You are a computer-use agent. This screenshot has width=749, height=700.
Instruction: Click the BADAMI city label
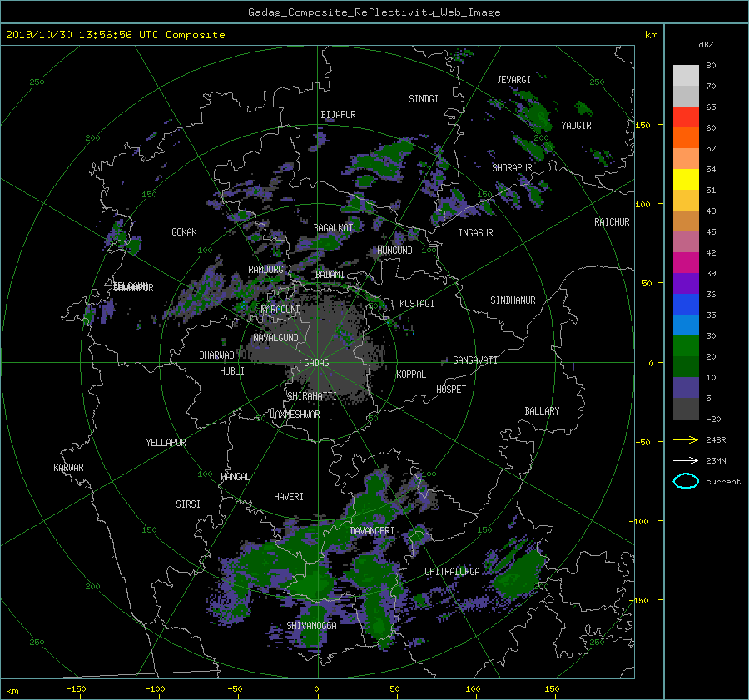coord(330,275)
